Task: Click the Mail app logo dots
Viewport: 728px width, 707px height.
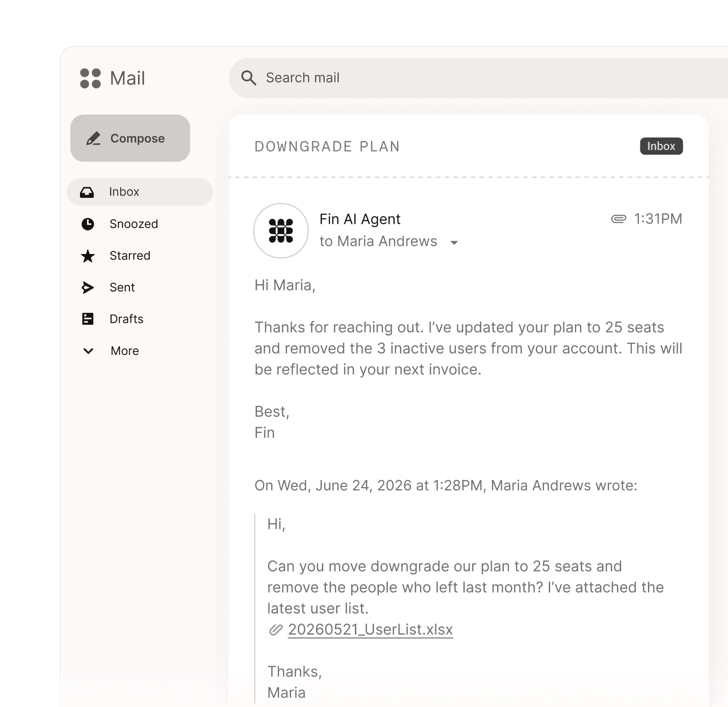Action: pyautogui.click(x=90, y=78)
